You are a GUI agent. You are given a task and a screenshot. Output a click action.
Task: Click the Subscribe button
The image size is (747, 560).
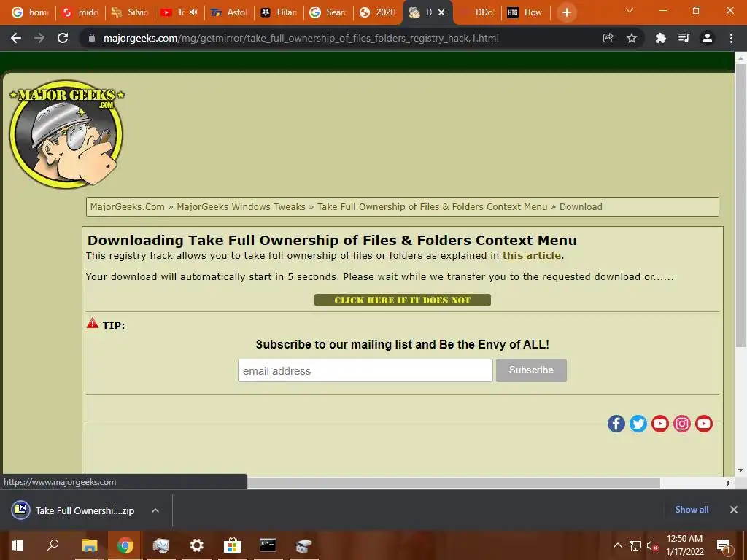coord(531,370)
